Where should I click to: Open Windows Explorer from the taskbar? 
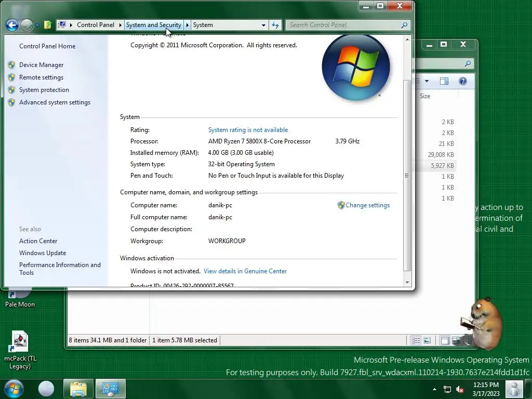pyautogui.click(x=78, y=389)
